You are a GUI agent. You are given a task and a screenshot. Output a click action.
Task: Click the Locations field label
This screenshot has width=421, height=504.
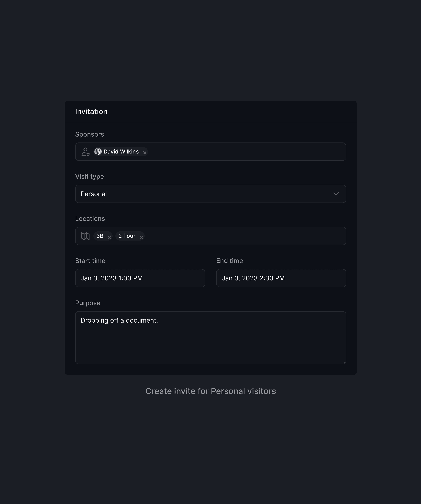click(90, 219)
